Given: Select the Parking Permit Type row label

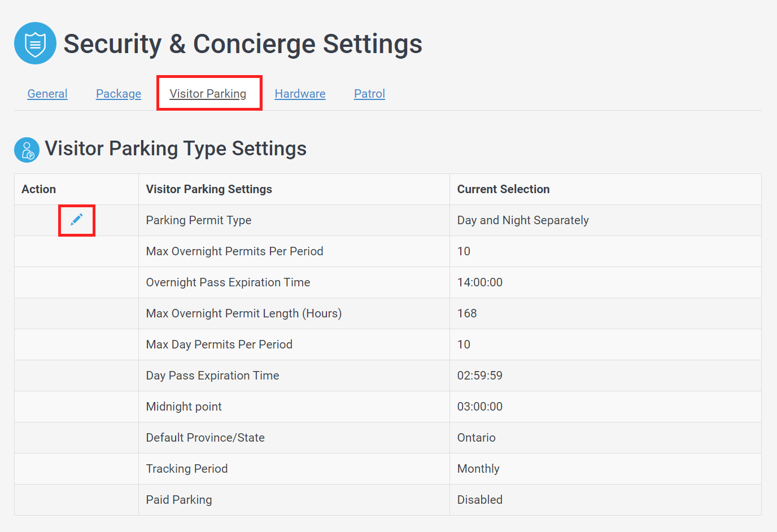Looking at the screenshot, I should pos(199,220).
